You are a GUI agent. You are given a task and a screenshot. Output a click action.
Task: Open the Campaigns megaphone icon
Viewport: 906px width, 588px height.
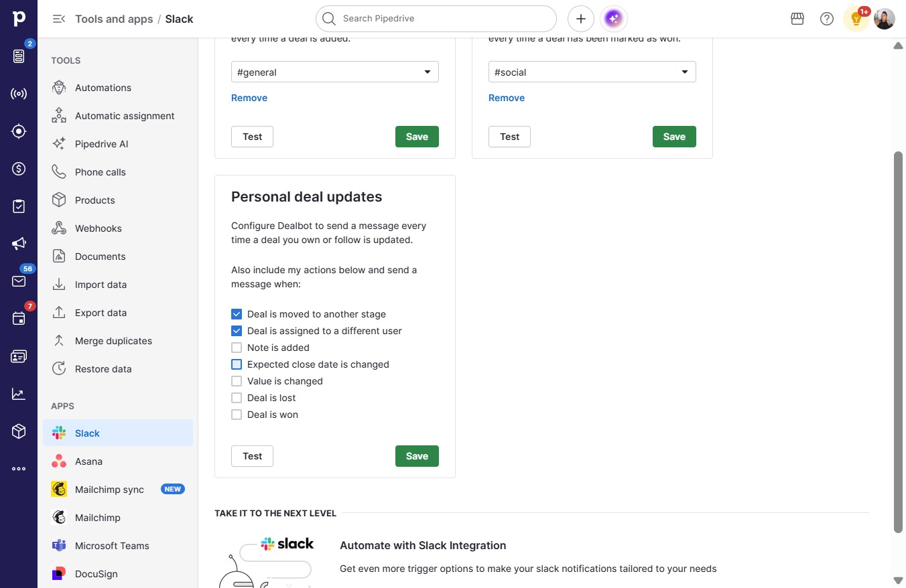pyautogui.click(x=19, y=244)
